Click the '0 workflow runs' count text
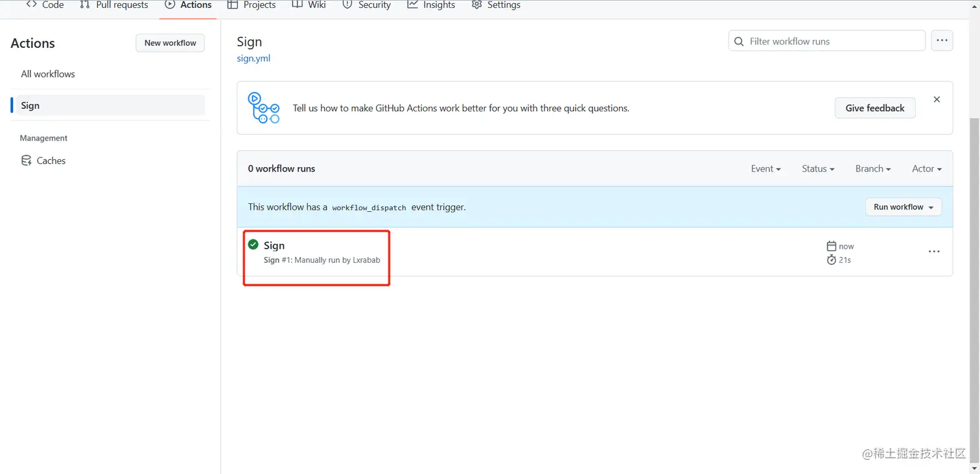This screenshot has height=474, width=980. 281,168
